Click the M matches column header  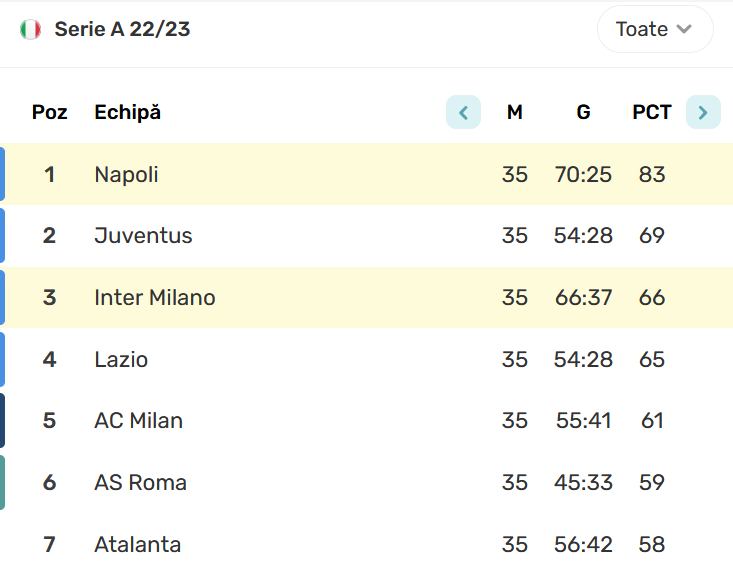pos(515,112)
